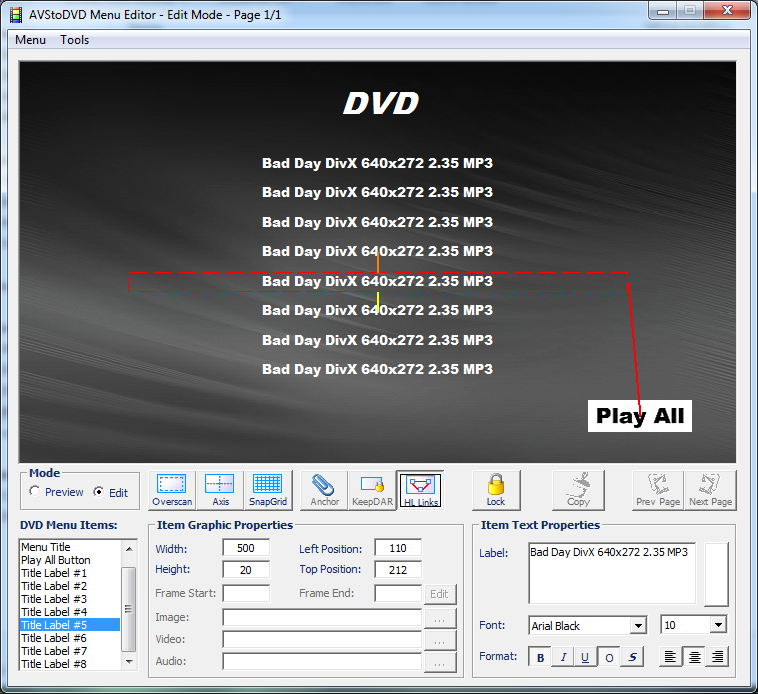Select Title Label #4 in list
Screen dimensions: 758x694
tap(70, 612)
